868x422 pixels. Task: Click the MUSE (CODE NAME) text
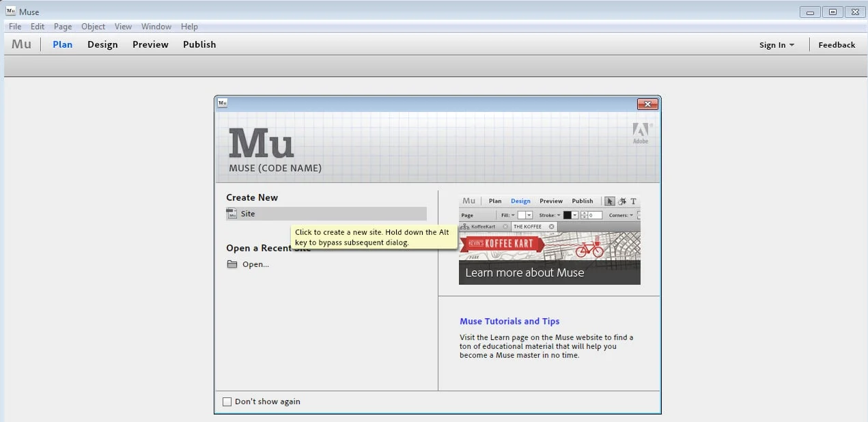click(x=275, y=168)
